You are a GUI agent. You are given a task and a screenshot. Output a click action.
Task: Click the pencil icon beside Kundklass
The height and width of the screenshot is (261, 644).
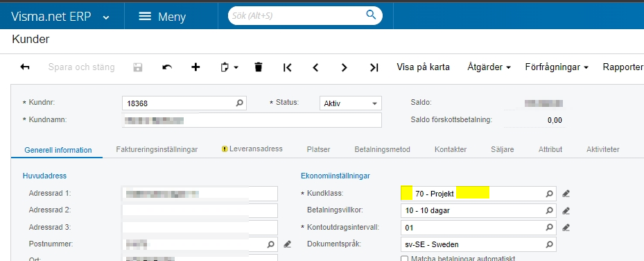tap(566, 194)
